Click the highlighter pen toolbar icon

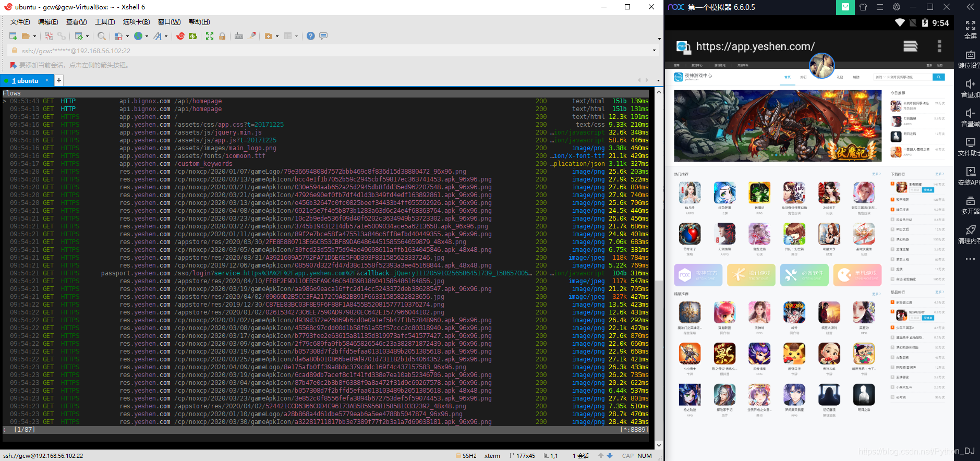pyautogui.click(x=252, y=36)
